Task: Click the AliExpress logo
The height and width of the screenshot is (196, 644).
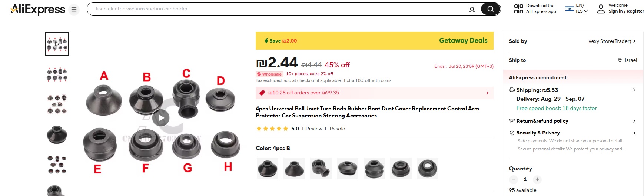Action: [x=38, y=9]
